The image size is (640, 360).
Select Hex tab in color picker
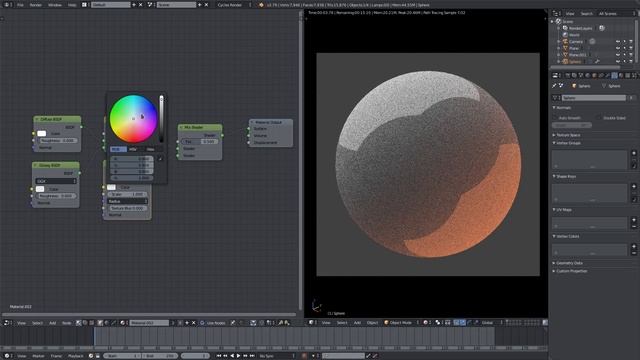[x=150, y=149]
